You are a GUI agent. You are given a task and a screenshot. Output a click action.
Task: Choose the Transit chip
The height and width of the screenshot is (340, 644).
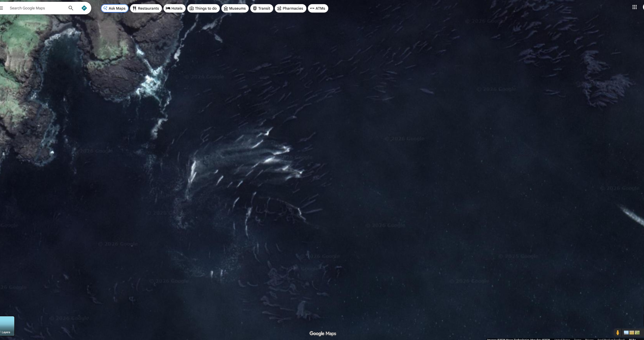262,8
